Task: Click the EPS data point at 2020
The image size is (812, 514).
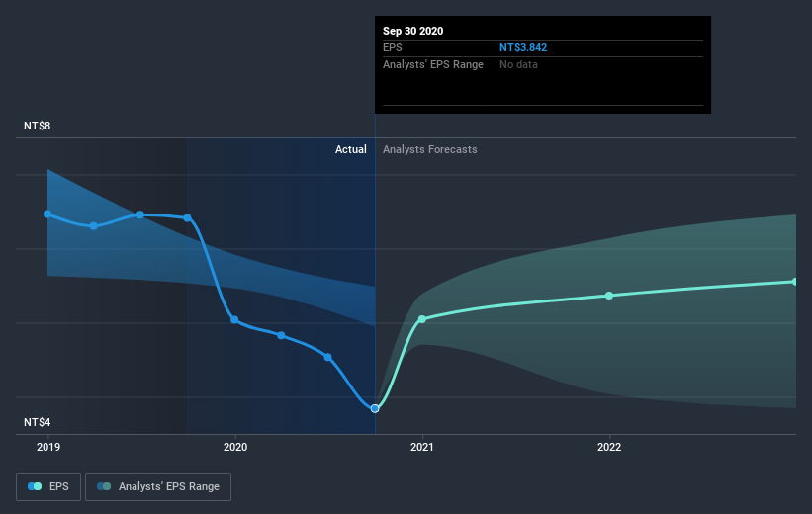Action: pos(234,320)
